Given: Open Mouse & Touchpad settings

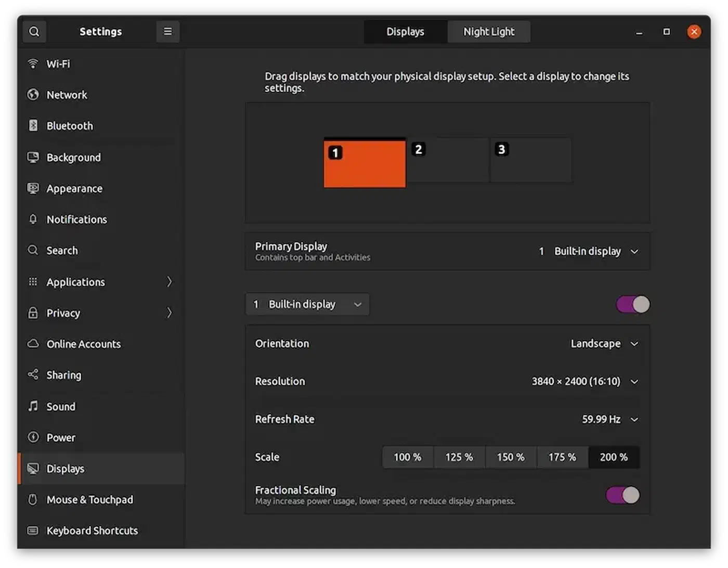Looking at the screenshot, I should coord(101,499).
